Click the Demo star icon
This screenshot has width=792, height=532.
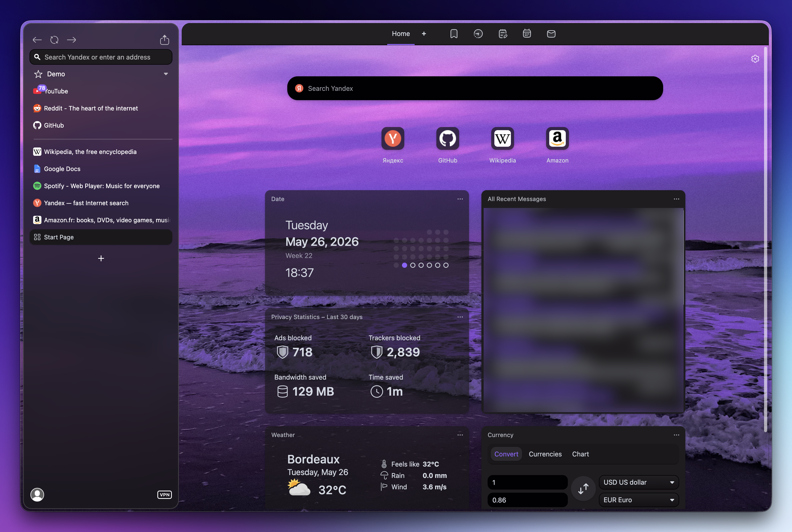(x=38, y=74)
